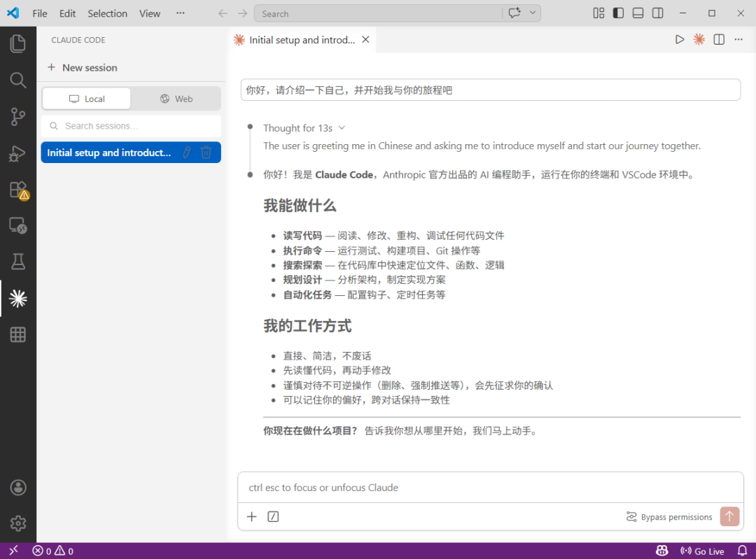Open the Run and Debug view

tap(17, 153)
